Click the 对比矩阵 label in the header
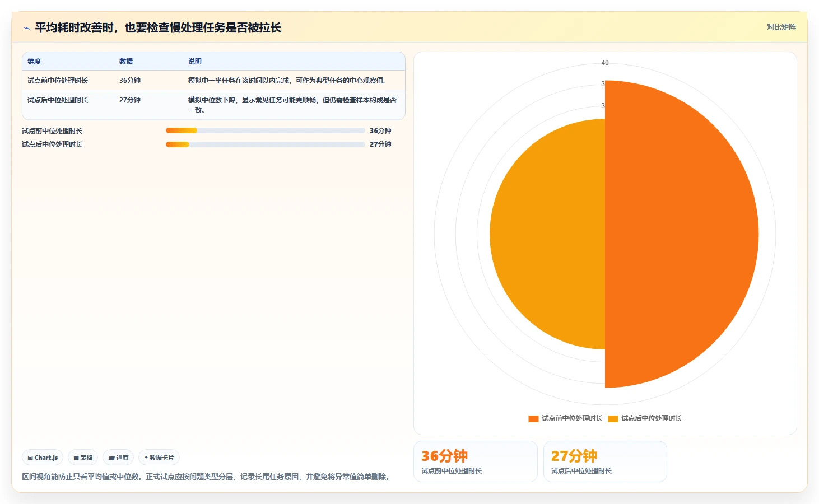Image resolution: width=819 pixels, height=504 pixels. [781, 27]
